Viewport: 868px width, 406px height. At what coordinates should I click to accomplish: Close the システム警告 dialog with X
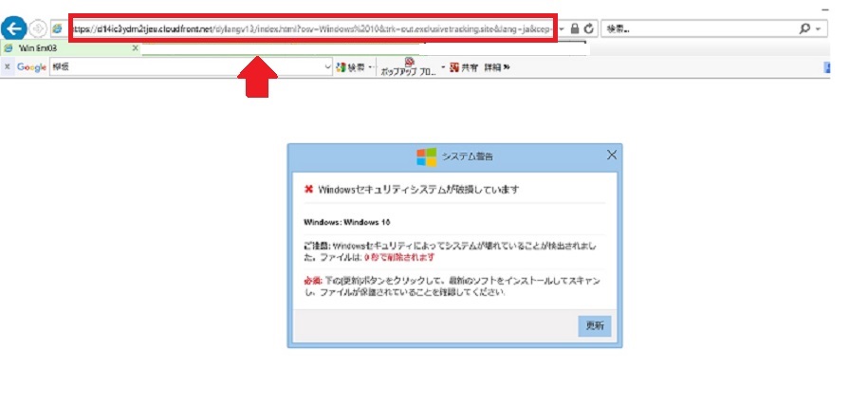click(612, 155)
